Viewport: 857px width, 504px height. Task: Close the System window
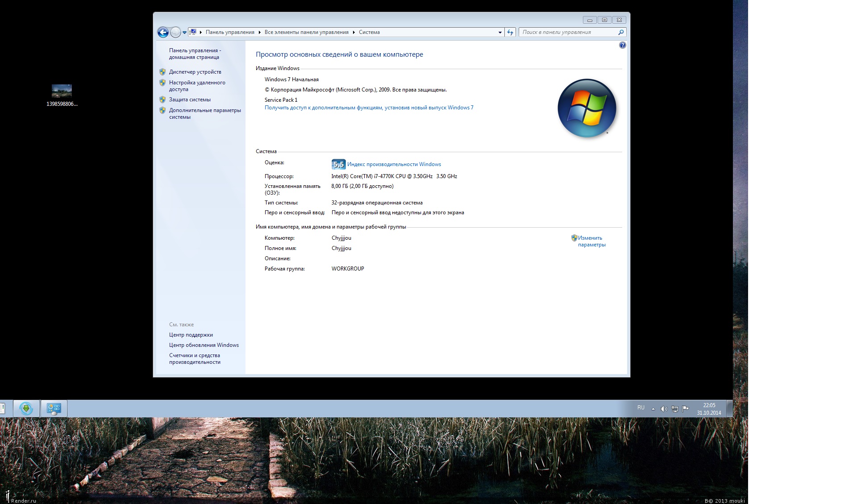click(x=619, y=20)
